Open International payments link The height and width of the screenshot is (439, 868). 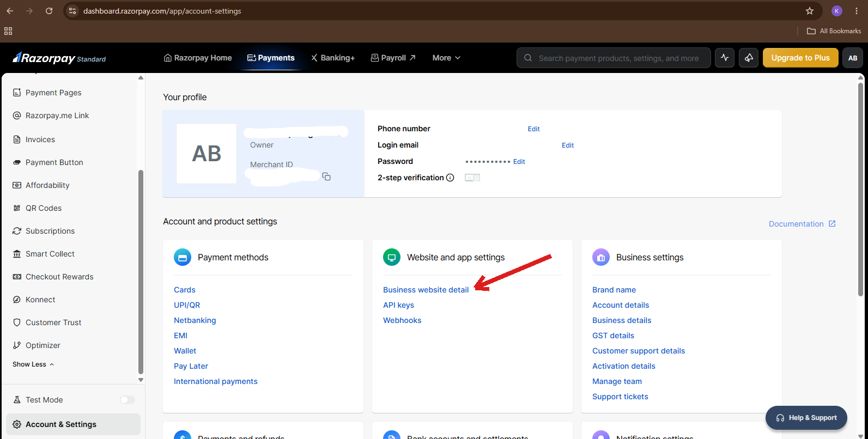pyautogui.click(x=216, y=381)
